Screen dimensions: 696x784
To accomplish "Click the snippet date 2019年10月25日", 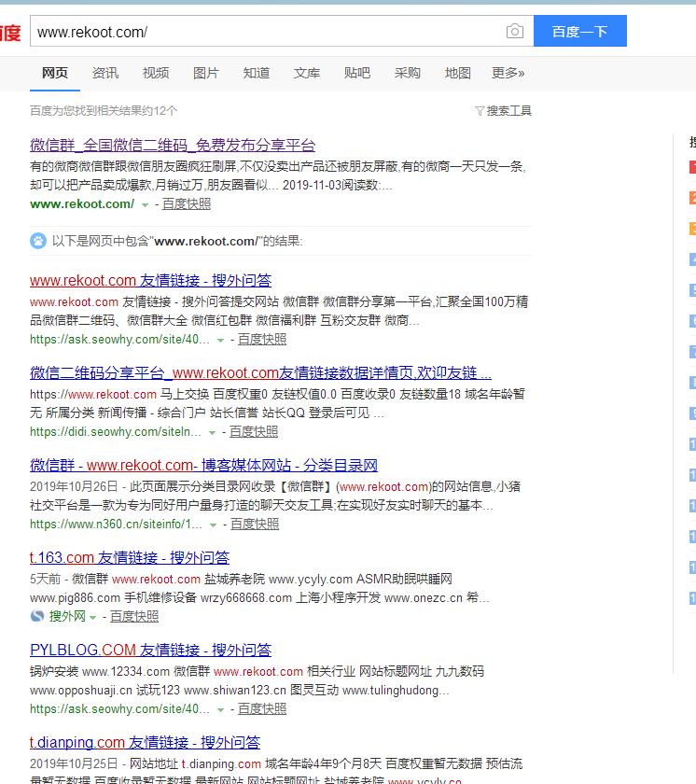I will [x=74, y=764].
